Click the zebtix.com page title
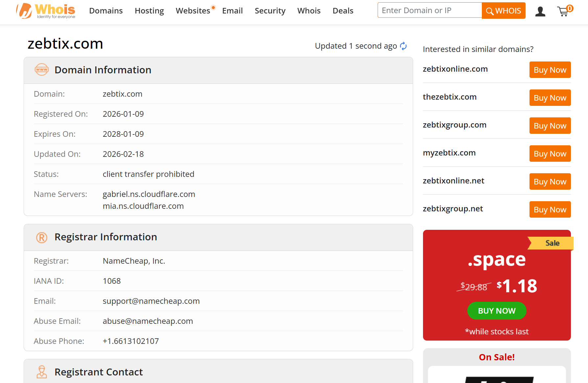Screen dimensions: 588x383 point(65,44)
